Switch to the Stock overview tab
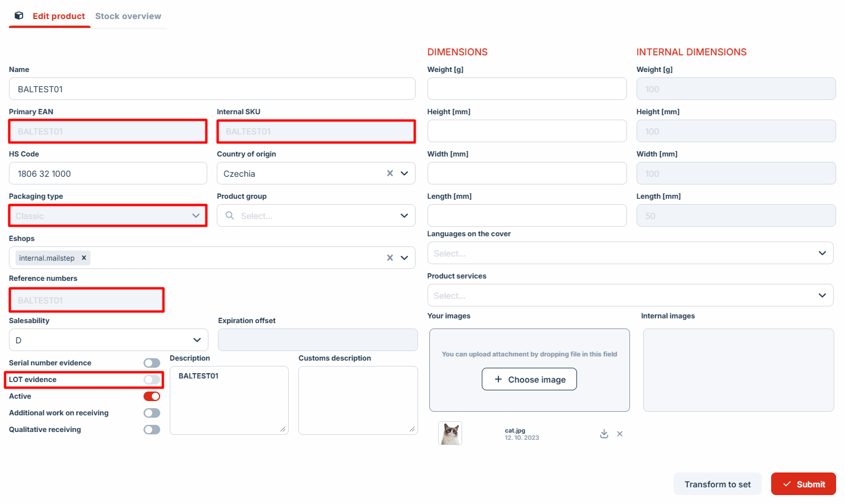The height and width of the screenshot is (504, 845). (128, 16)
